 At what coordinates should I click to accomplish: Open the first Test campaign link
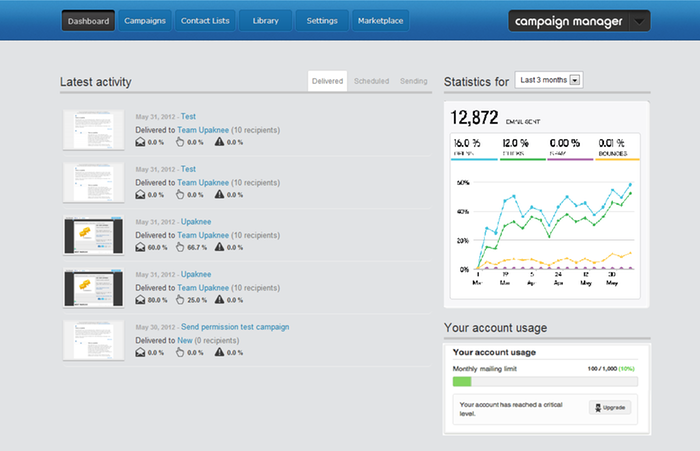188,117
